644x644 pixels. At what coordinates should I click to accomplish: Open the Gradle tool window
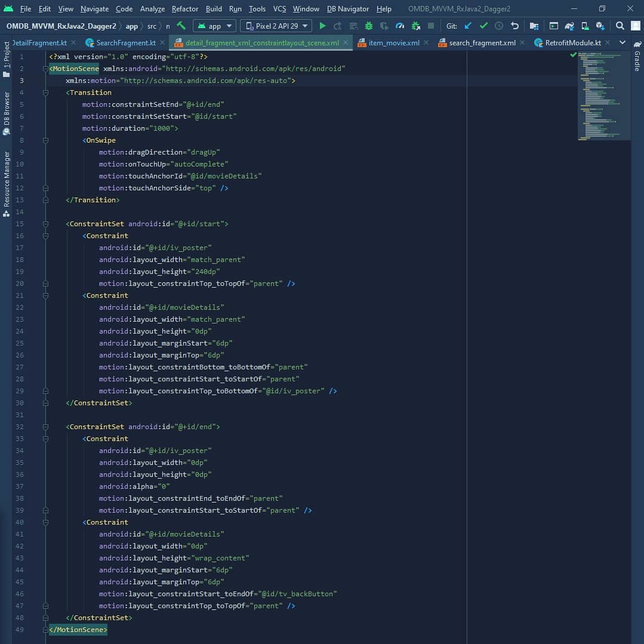(637, 56)
